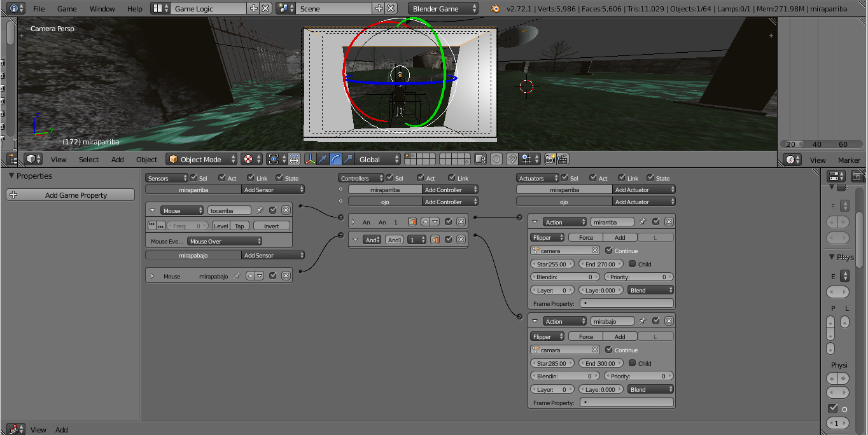The width and height of the screenshot is (868, 435).
Task: Toggle snap magnet icon in 3D header
Action: point(512,159)
